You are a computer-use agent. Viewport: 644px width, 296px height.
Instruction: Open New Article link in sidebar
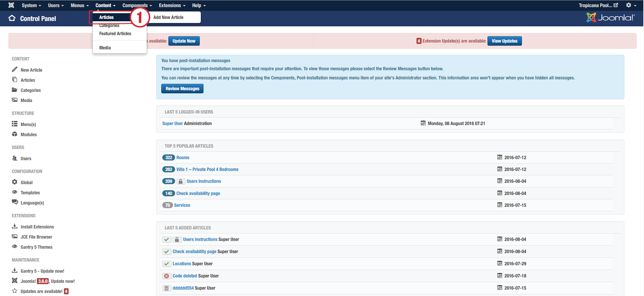pyautogui.click(x=31, y=70)
